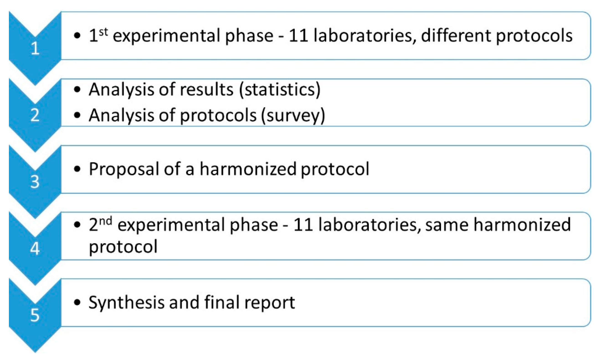Click "Synthesis and final report" text
Viewport: 601px width, 364px height.
pyautogui.click(x=191, y=302)
